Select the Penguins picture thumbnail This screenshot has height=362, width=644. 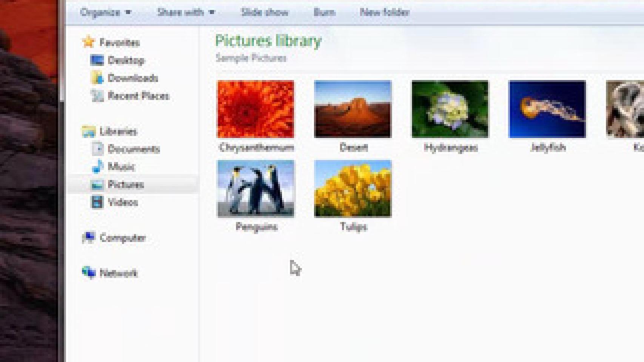coord(256,189)
